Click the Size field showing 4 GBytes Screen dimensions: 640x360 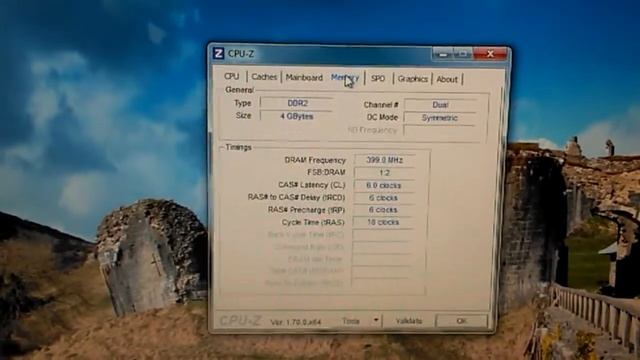click(297, 116)
